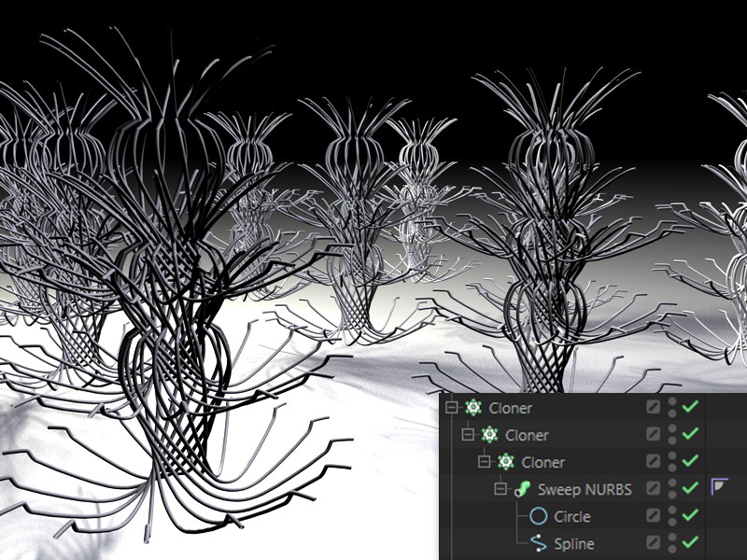This screenshot has height=560, width=747.
Task: Click the outermost Cloner's green gear icon
Action: 473,408
